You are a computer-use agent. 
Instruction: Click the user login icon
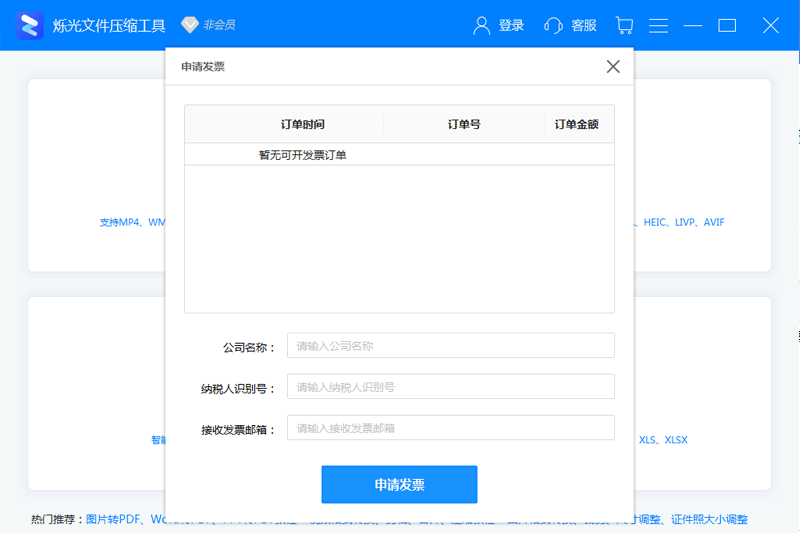tap(482, 25)
